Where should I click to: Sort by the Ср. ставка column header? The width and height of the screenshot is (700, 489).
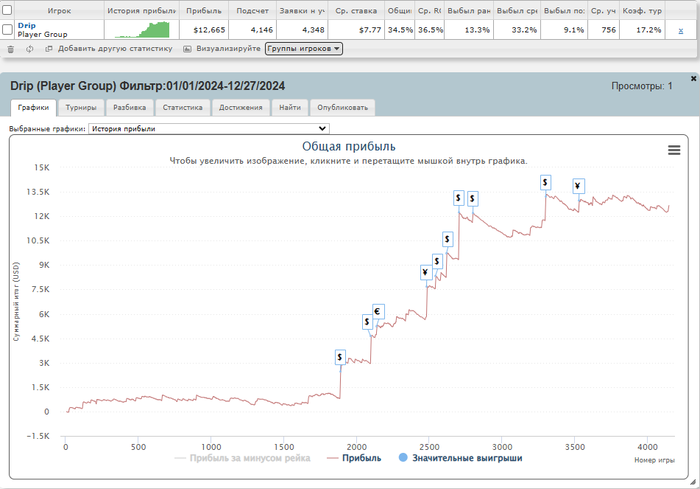coord(356,10)
